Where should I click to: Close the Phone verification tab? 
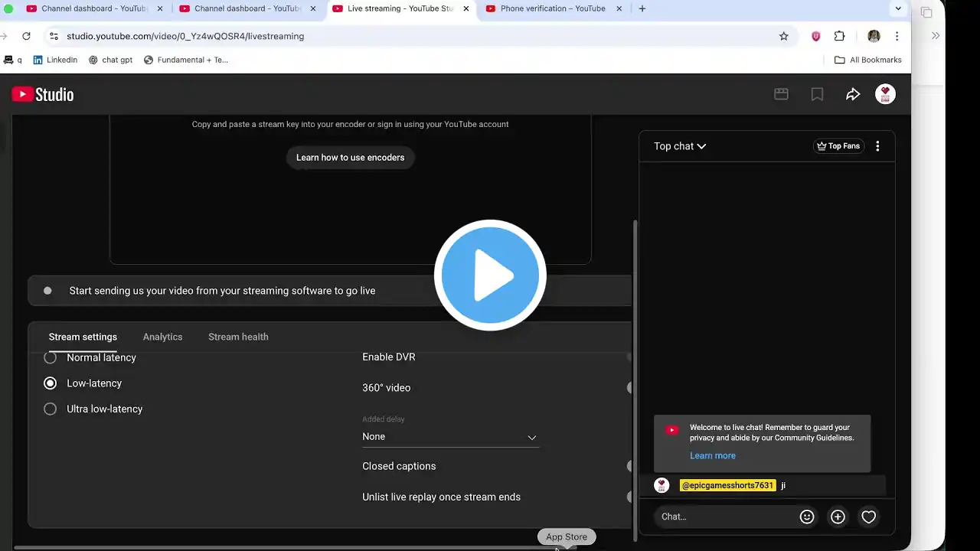click(x=619, y=8)
